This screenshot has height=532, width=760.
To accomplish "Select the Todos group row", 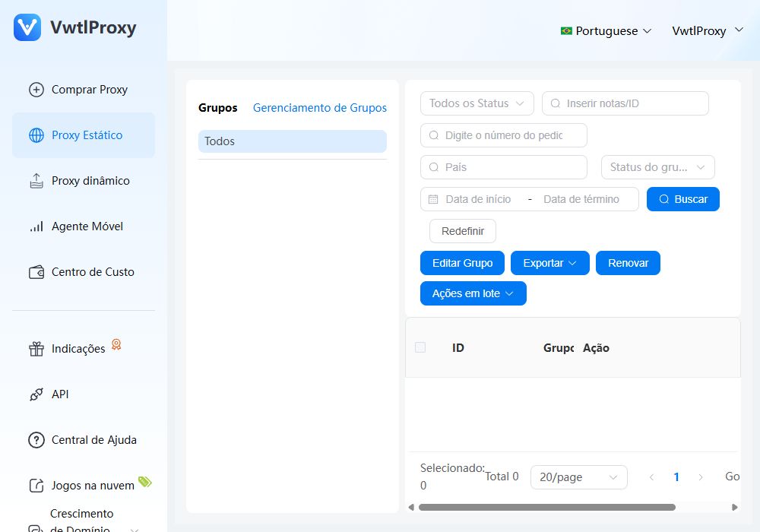I will pyautogui.click(x=293, y=141).
